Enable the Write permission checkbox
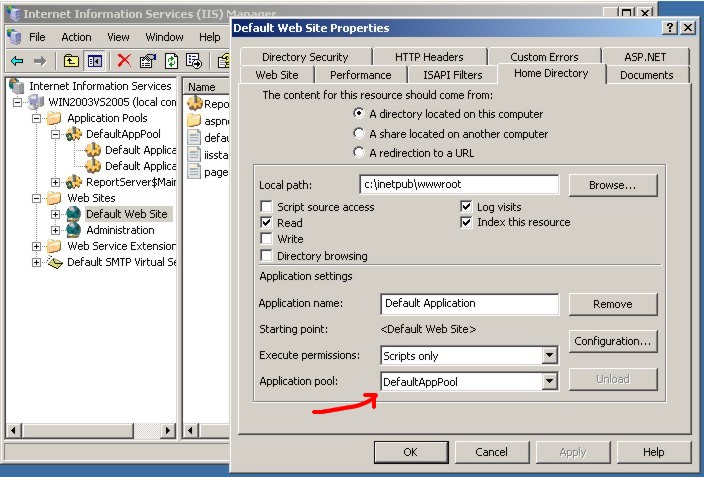The width and height of the screenshot is (704, 477). click(266, 238)
